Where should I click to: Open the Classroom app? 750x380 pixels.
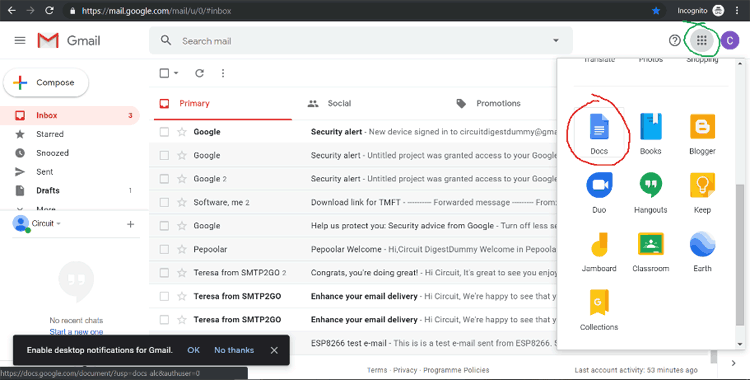[651, 251]
